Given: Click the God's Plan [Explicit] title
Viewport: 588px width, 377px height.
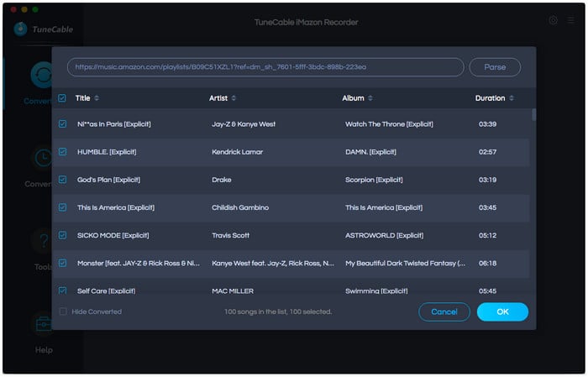Looking at the screenshot, I should point(108,180).
